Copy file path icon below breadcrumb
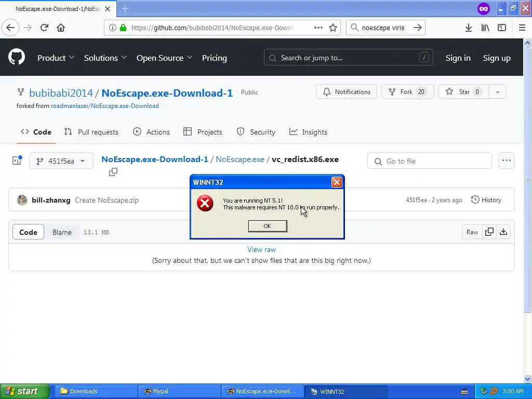This screenshot has width=532, height=399. click(113, 172)
